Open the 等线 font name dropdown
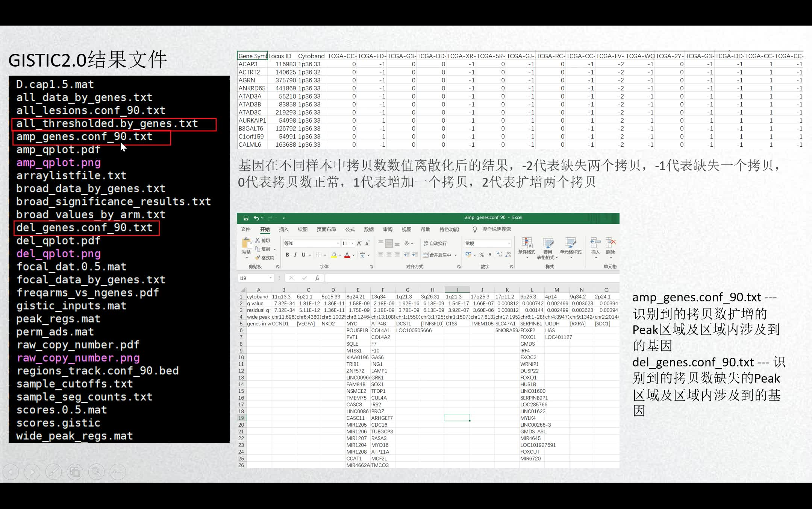This screenshot has width=812, height=509. (x=338, y=243)
